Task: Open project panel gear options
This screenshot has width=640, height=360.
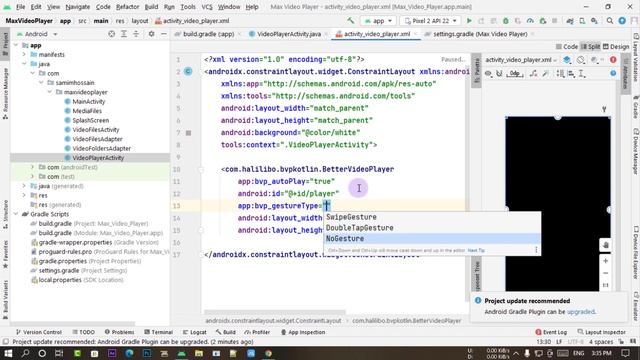Action: click(x=151, y=34)
